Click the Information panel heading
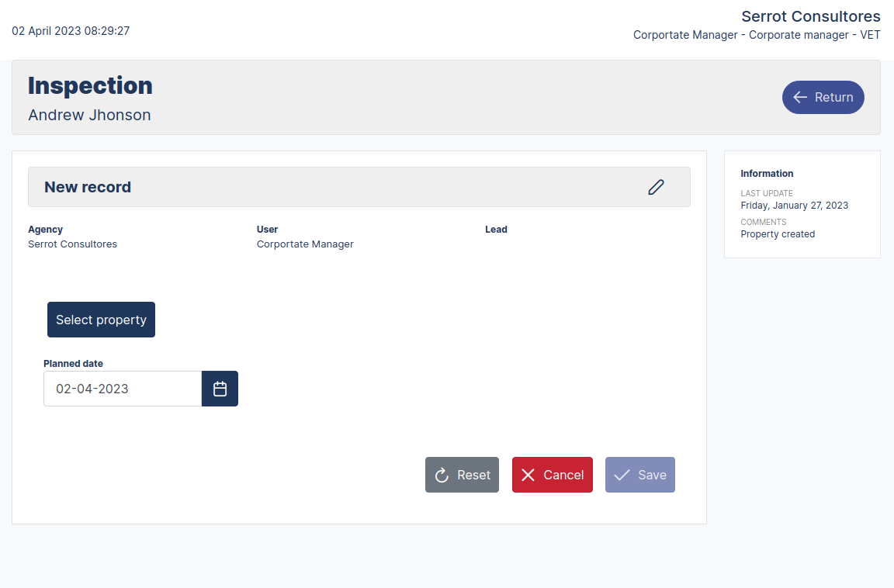 click(767, 174)
